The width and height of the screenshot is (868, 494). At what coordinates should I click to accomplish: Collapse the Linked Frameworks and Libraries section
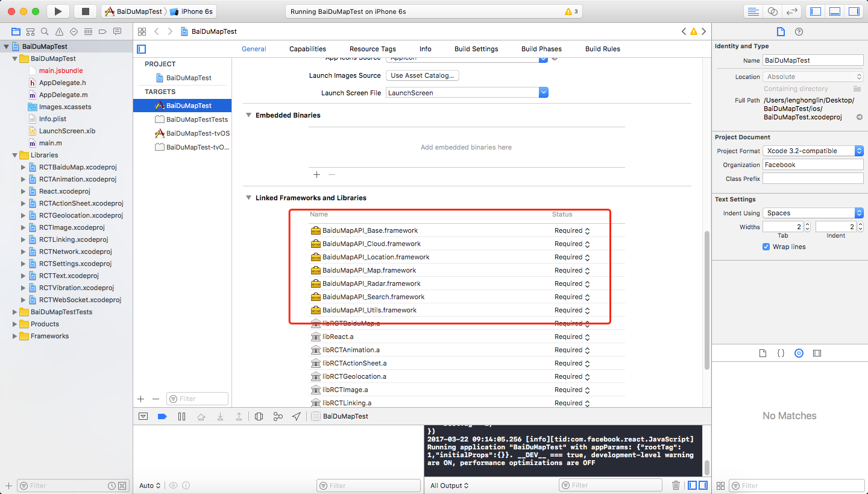(248, 198)
